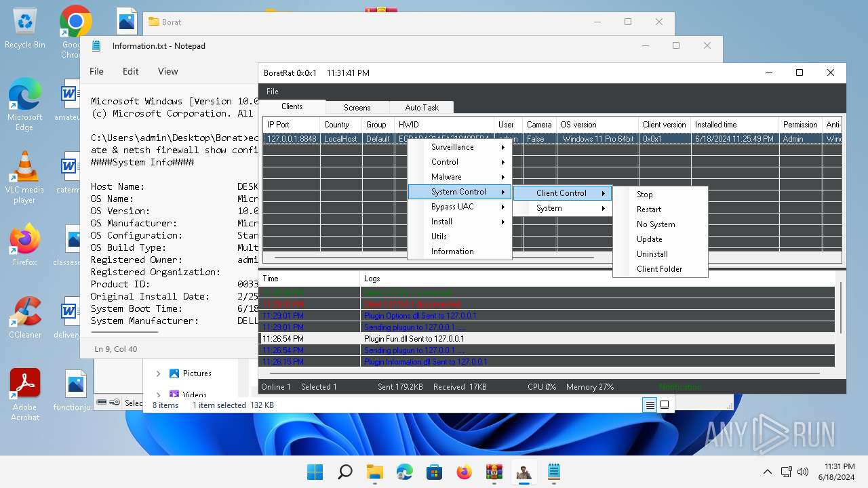
Task: Switch to BoratRat via taskbar icon
Action: pos(524,472)
